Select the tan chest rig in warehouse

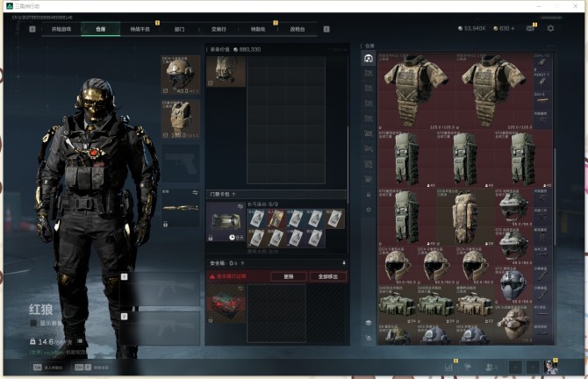point(475,304)
